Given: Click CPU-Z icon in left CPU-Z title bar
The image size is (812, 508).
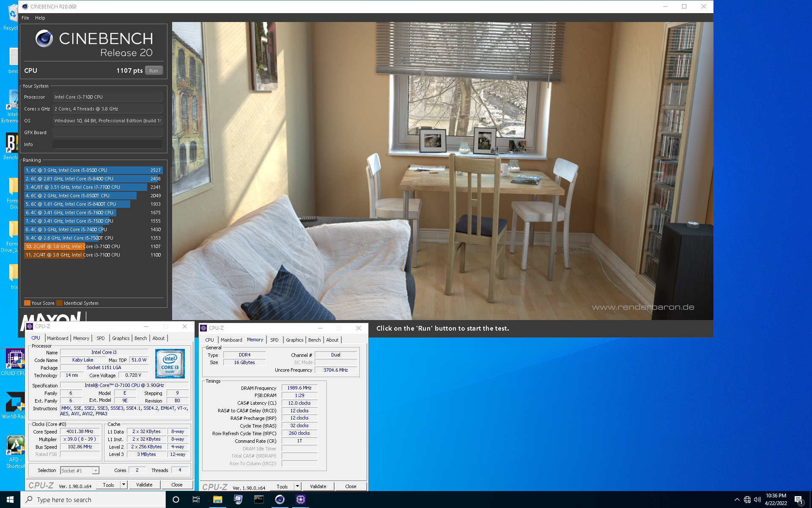Looking at the screenshot, I should [x=30, y=326].
